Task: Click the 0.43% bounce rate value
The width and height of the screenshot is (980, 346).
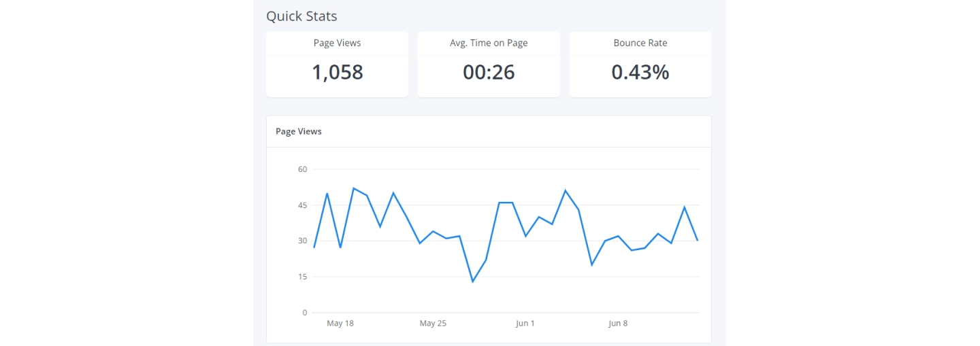Action: [x=640, y=72]
